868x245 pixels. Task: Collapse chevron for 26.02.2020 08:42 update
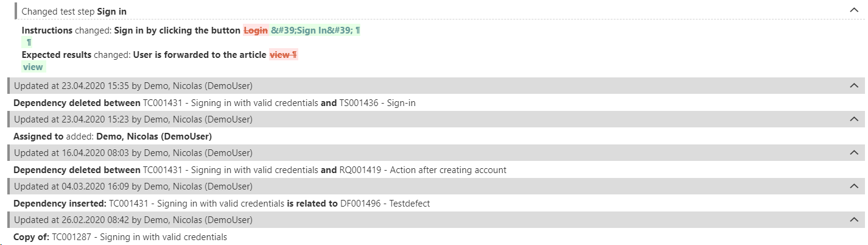pyautogui.click(x=853, y=220)
